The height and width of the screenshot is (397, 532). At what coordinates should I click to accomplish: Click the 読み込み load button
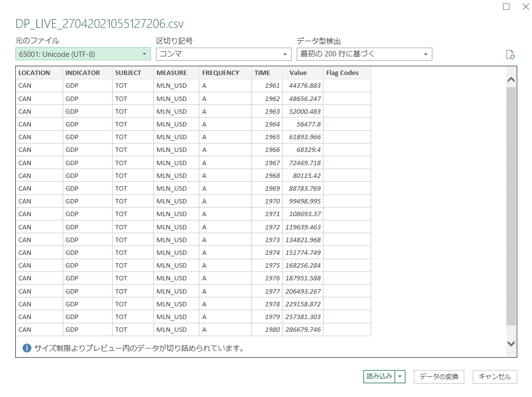coord(380,376)
